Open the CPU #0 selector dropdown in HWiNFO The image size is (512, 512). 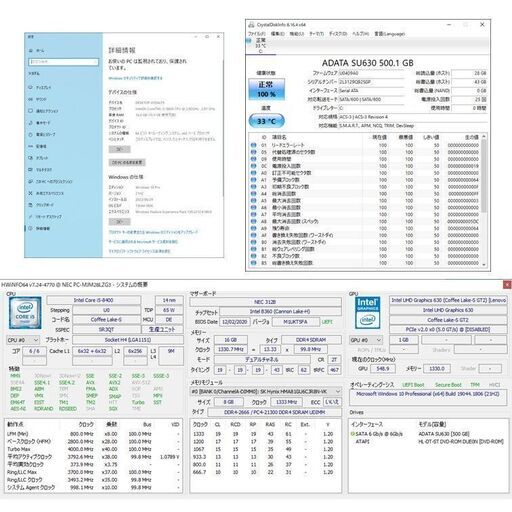23,340
